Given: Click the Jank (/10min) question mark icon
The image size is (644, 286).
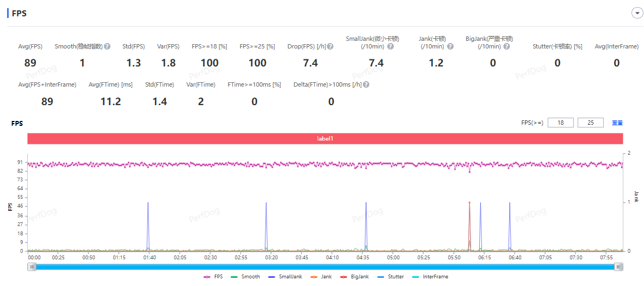Looking at the screenshot, I should point(450,47).
